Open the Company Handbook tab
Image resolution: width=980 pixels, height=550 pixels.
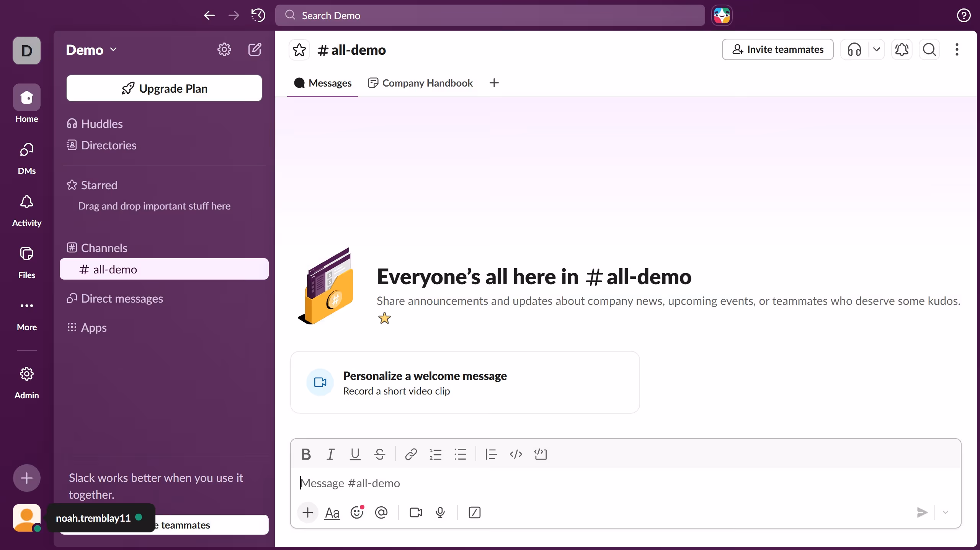pos(420,83)
